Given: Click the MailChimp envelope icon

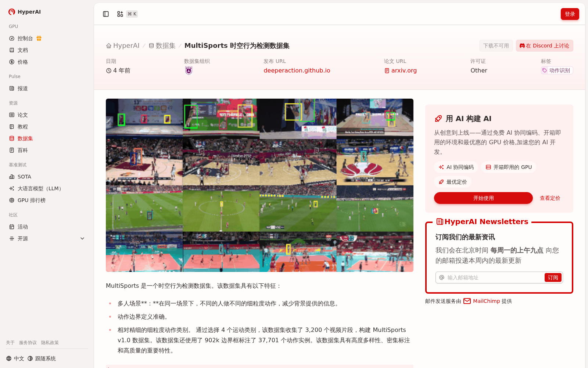Looking at the screenshot, I should pos(467,301).
